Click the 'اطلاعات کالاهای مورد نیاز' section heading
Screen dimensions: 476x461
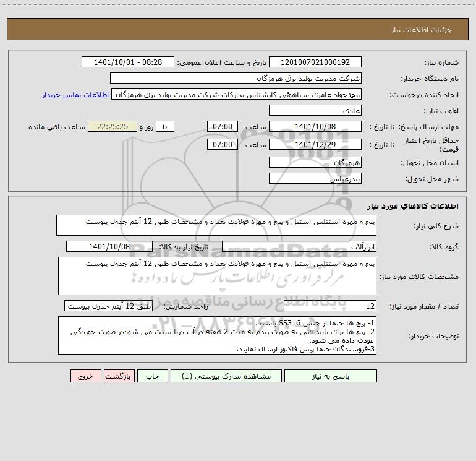pyautogui.click(x=413, y=206)
